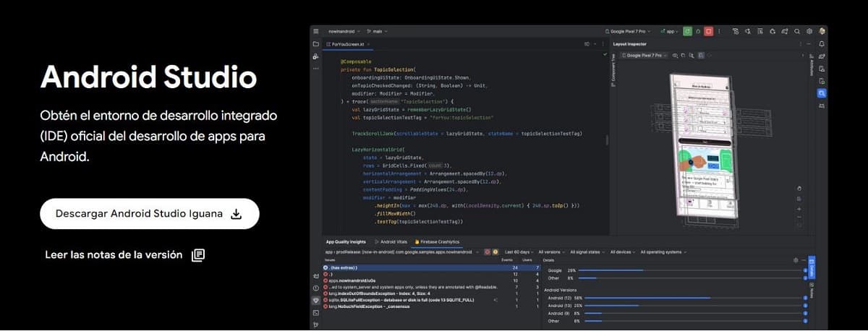
Task: Open the hamburger main menu
Action: point(316,32)
